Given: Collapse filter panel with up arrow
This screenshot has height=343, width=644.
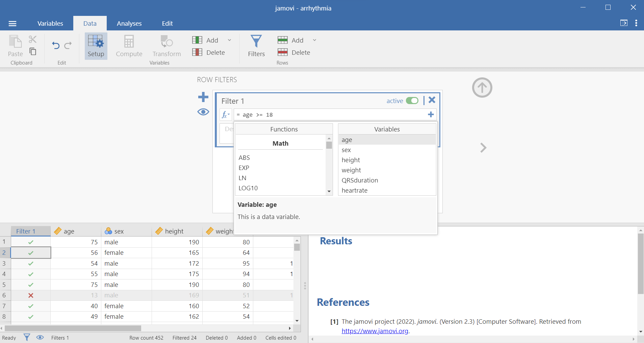Looking at the screenshot, I should (482, 88).
